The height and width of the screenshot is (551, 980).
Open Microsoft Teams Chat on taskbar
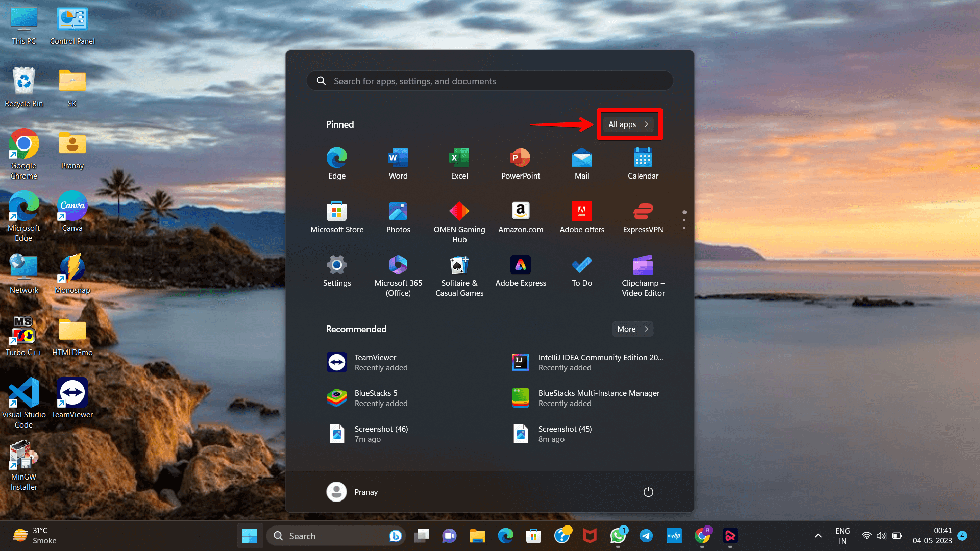(x=449, y=536)
